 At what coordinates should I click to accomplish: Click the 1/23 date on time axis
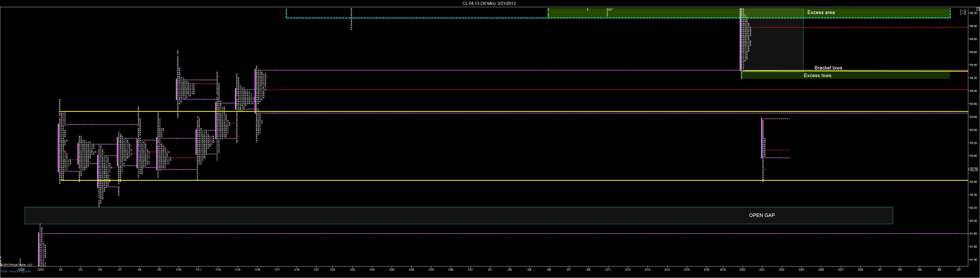click(x=352, y=270)
